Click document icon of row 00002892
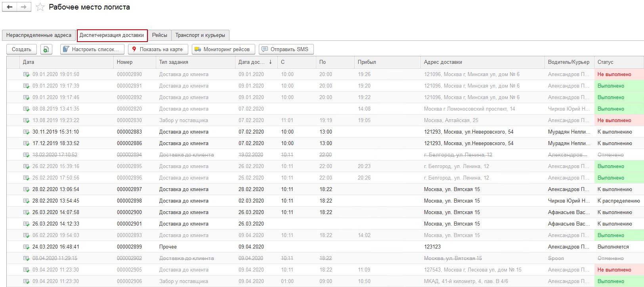The height and width of the screenshot is (287, 644). [26, 98]
